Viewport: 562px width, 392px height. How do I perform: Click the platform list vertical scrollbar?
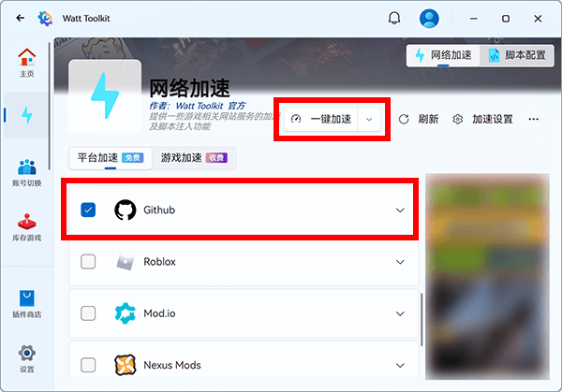click(x=421, y=319)
